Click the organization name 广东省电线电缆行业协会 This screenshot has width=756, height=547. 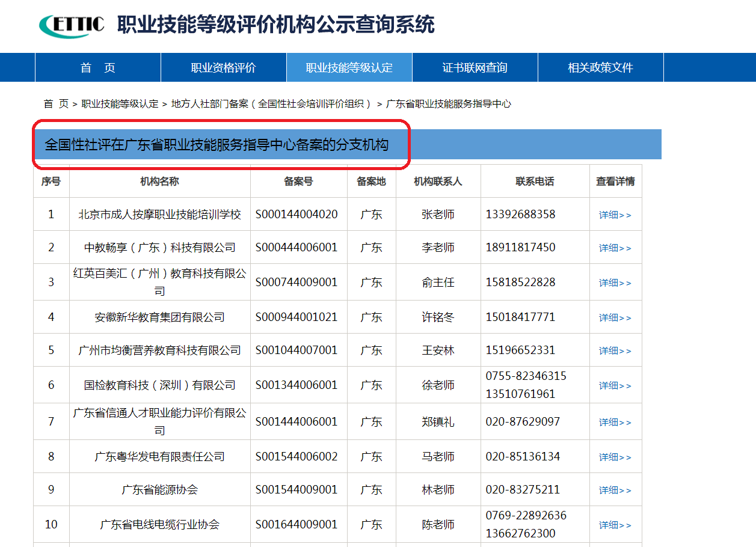(160, 525)
